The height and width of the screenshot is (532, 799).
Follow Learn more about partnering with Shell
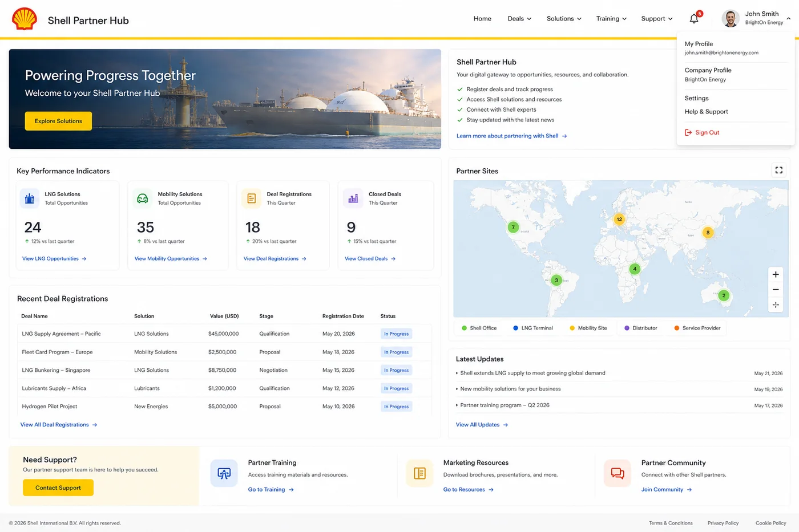[512, 136]
